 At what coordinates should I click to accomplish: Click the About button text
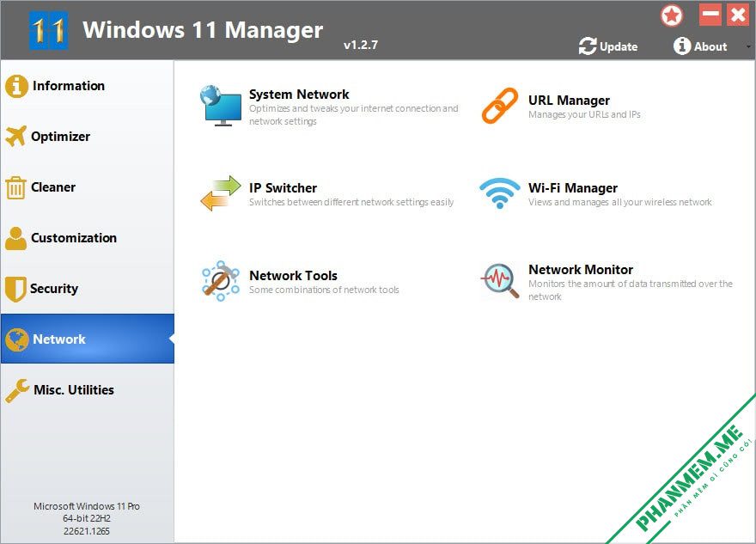point(710,46)
